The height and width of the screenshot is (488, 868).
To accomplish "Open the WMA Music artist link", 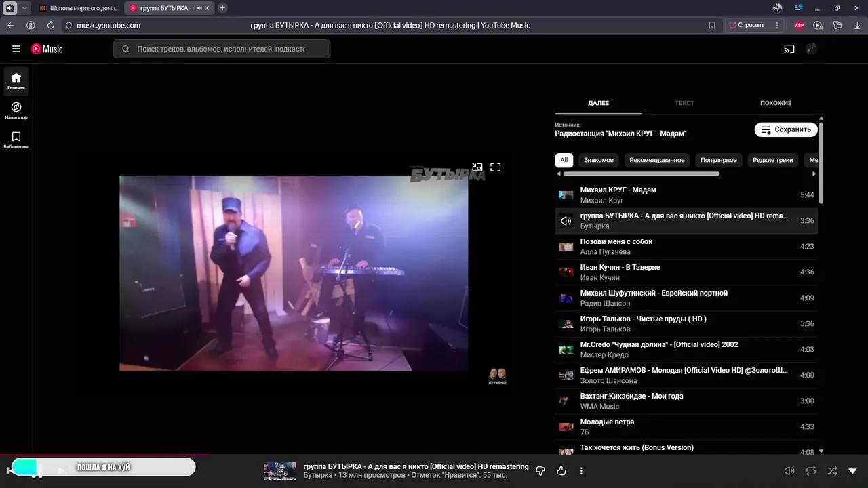I will tap(599, 407).
